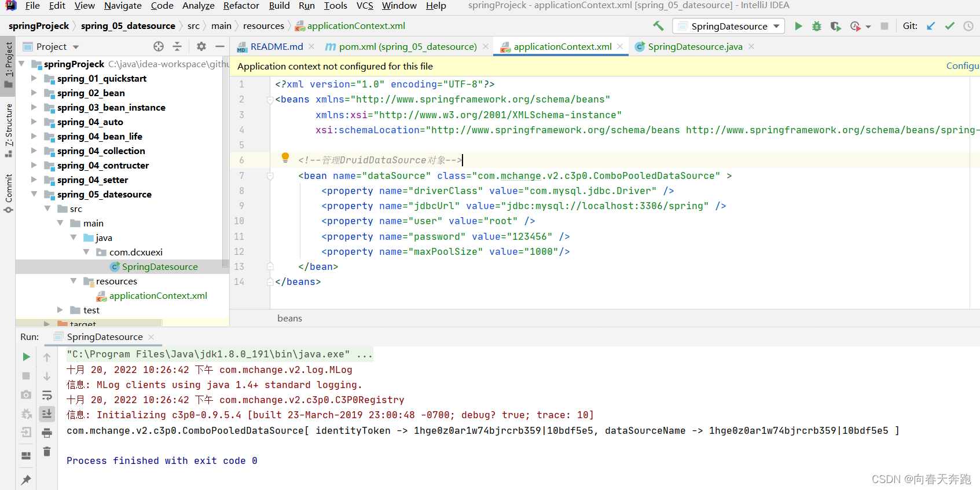The height and width of the screenshot is (490, 980).
Task: Hide the Project tool window
Action: (220, 46)
